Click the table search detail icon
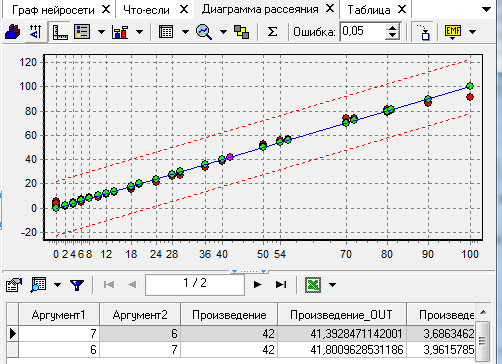 pyautogui.click(x=38, y=285)
